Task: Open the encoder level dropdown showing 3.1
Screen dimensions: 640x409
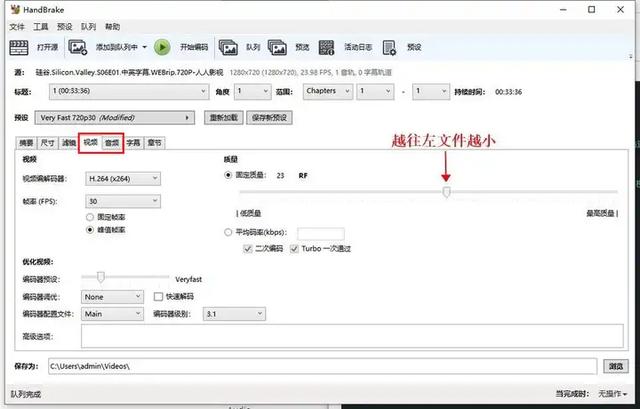Action: (x=234, y=314)
